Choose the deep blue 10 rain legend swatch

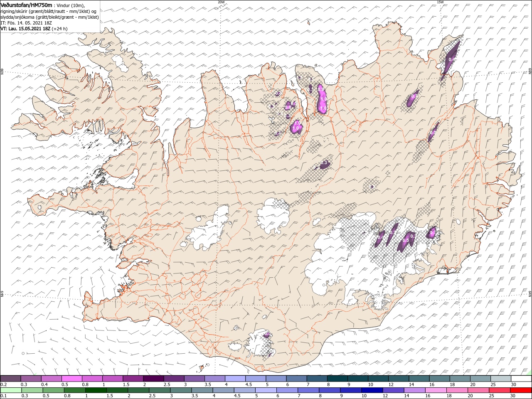click(372, 390)
